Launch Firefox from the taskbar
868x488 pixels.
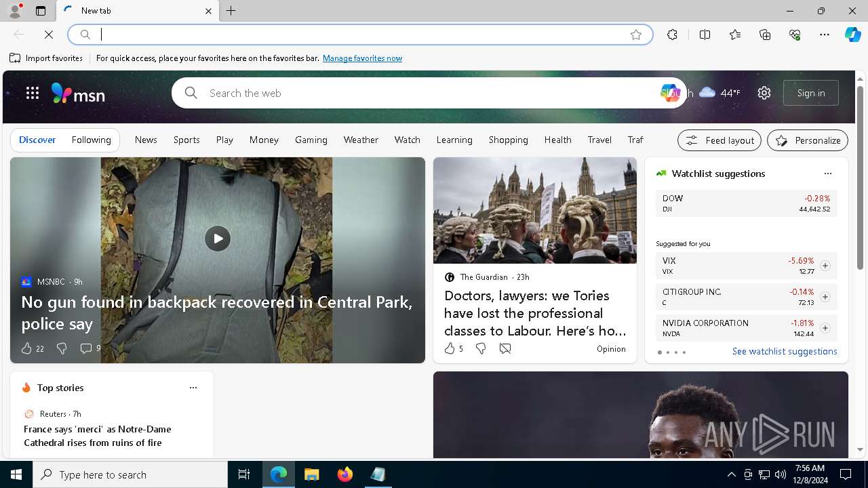click(345, 474)
